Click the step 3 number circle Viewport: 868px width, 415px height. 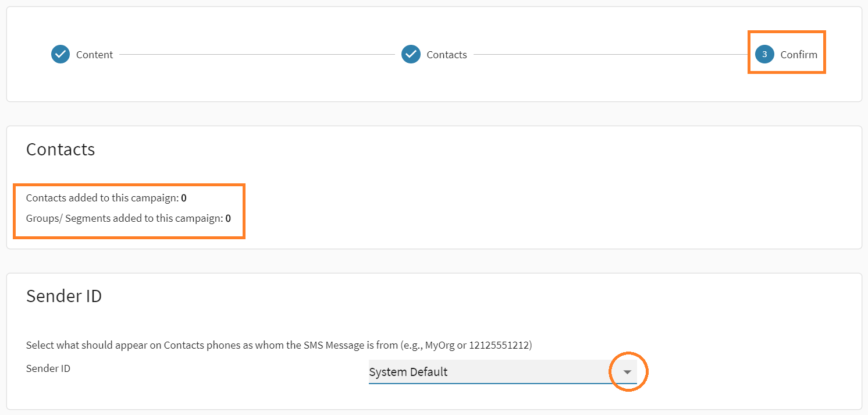(764, 55)
